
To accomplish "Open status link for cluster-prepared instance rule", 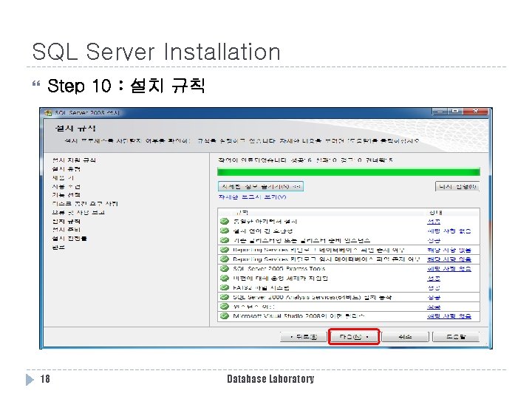I will [434, 241].
